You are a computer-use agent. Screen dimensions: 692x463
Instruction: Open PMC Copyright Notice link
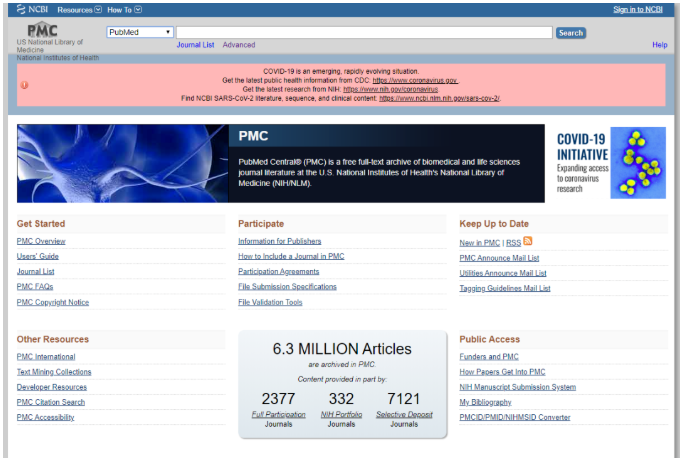coord(53,302)
